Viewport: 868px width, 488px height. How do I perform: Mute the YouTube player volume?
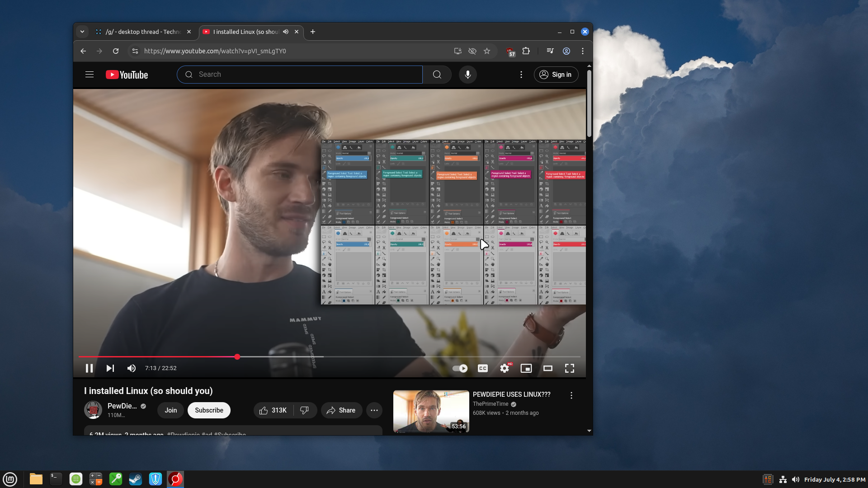[x=131, y=368]
